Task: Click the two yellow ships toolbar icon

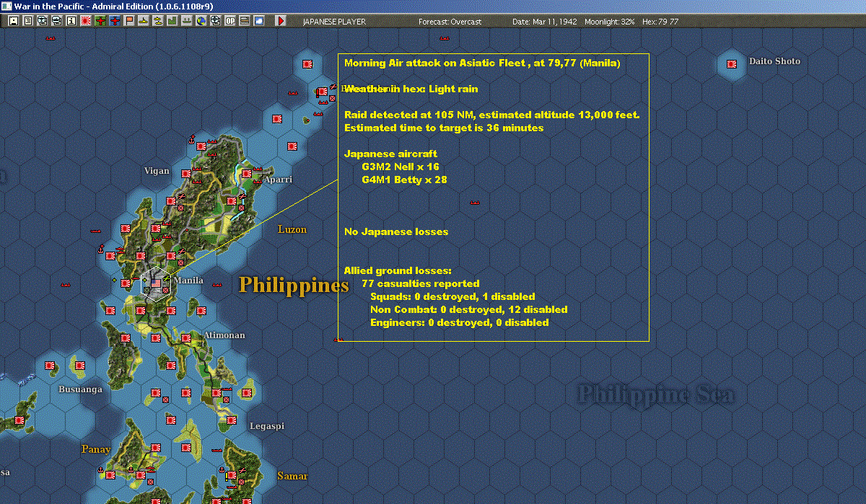Action: (x=158, y=21)
